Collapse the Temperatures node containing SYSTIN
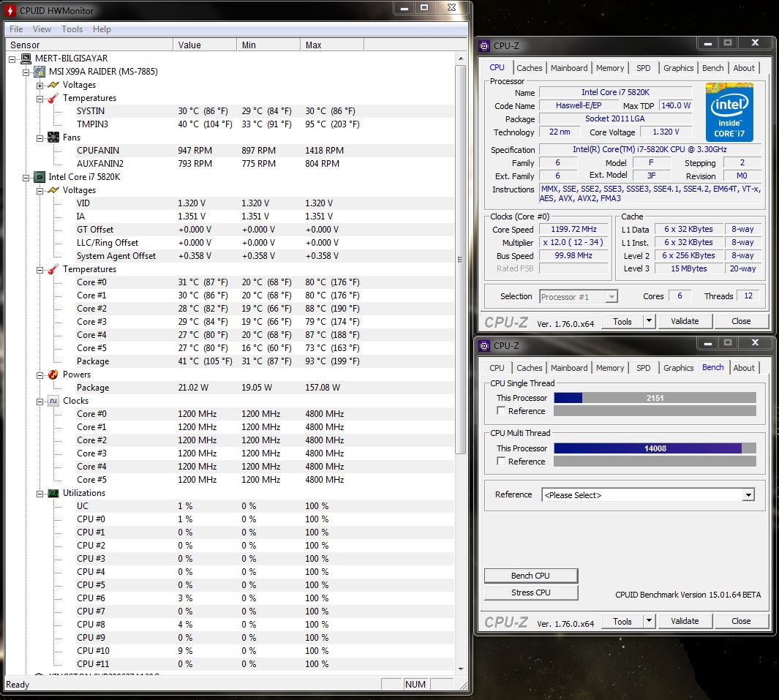 39,98
